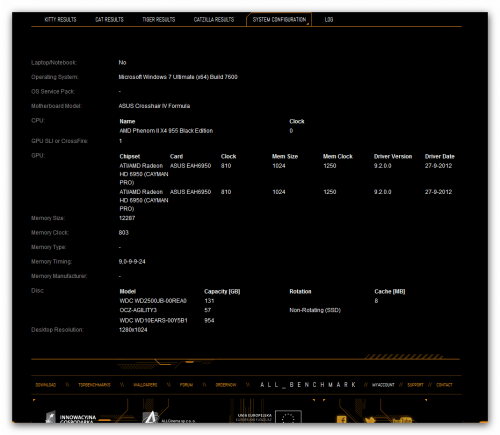Click the motherboard value ASUS Crosshair IV Formula
This screenshot has width=500, height=435.
tap(154, 106)
